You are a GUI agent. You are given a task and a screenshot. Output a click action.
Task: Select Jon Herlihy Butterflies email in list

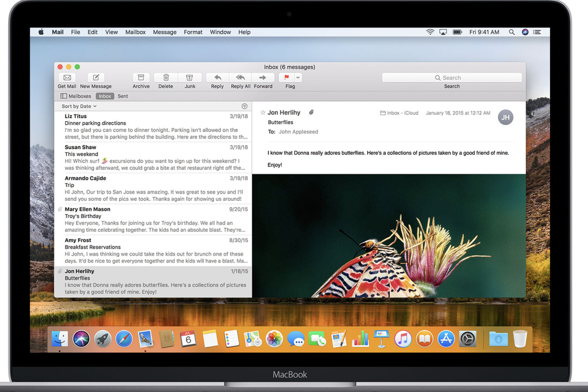pyautogui.click(x=153, y=281)
